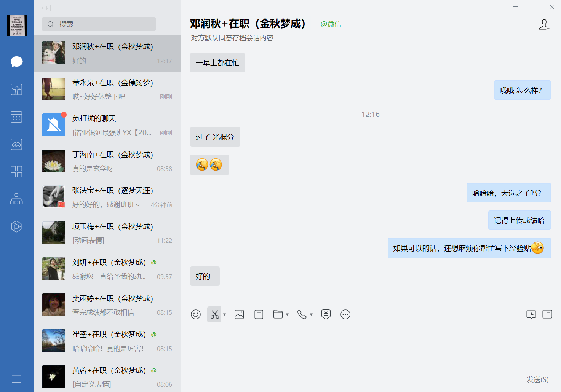This screenshot has width=561, height=392.
Task: Expand the folder options dropdown arrow
Action: [x=288, y=314]
